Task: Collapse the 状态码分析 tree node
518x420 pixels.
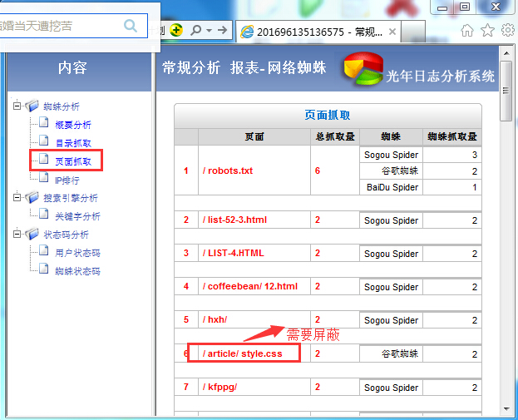Action: click(17, 235)
